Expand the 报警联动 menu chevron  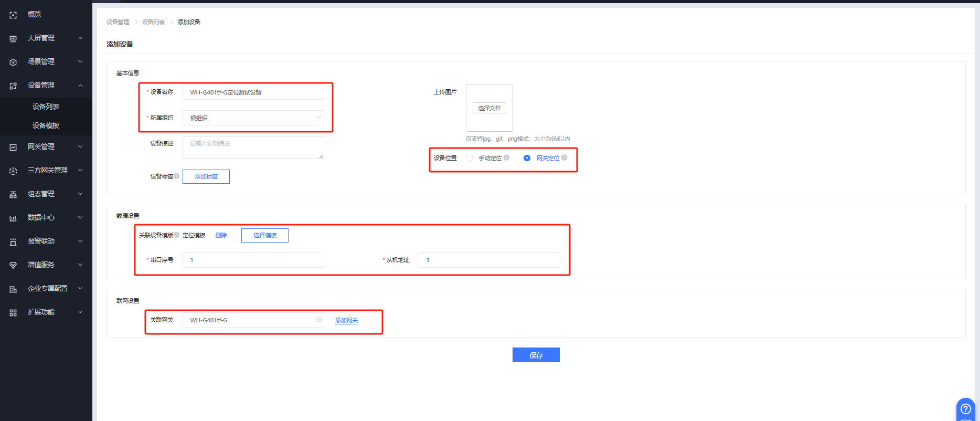tap(80, 241)
